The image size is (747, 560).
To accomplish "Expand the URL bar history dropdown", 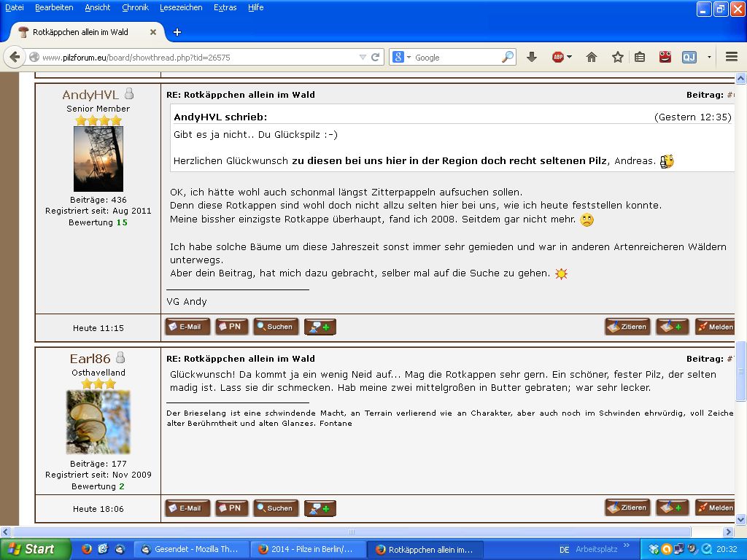I will tap(363, 57).
